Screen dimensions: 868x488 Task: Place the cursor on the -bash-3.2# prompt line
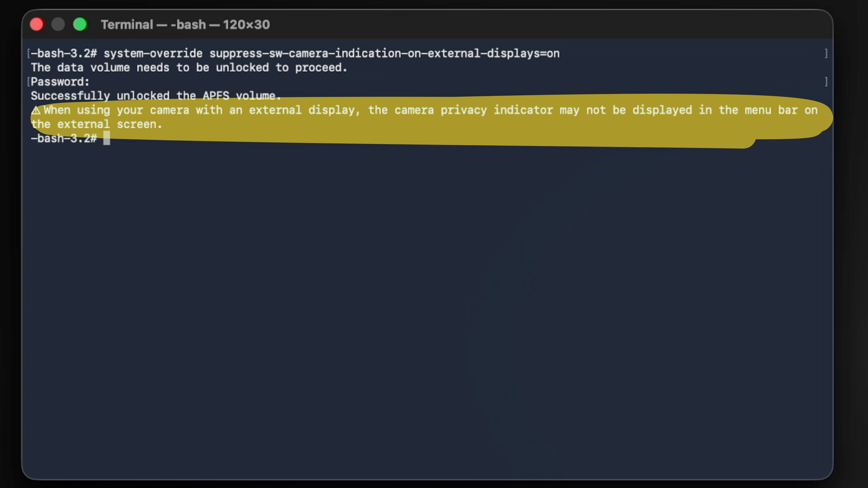[x=64, y=138]
